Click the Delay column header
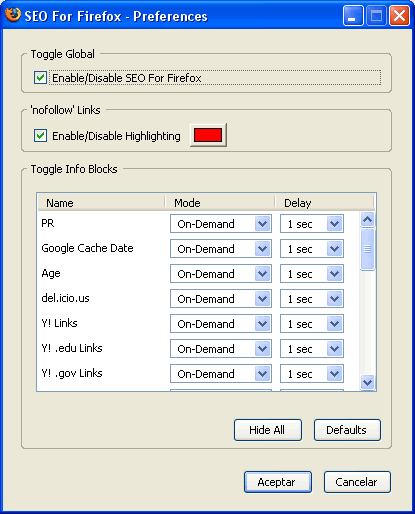Screen dimensions: 415x514 pyautogui.click(x=325, y=203)
